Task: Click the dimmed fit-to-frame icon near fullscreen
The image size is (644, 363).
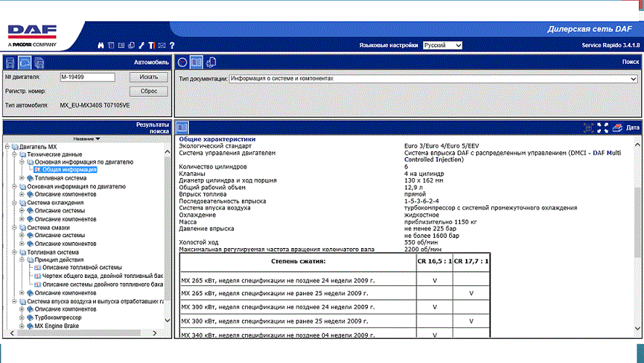Action: click(589, 128)
